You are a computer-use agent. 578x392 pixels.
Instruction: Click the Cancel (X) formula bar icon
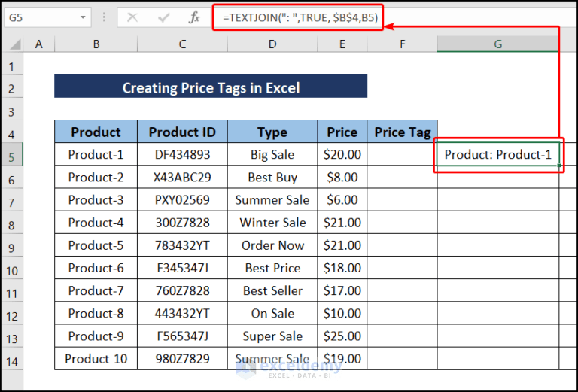coord(132,17)
